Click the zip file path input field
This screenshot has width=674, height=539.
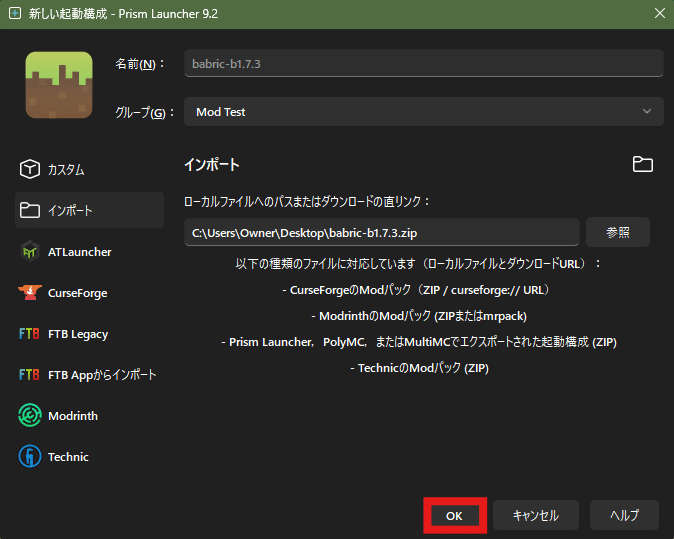pos(382,233)
